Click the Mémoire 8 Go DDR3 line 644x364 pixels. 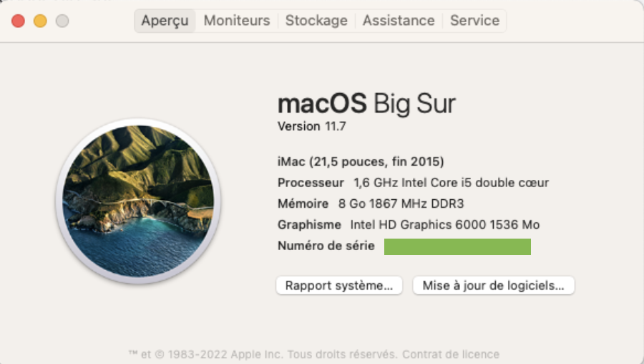(371, 203)
